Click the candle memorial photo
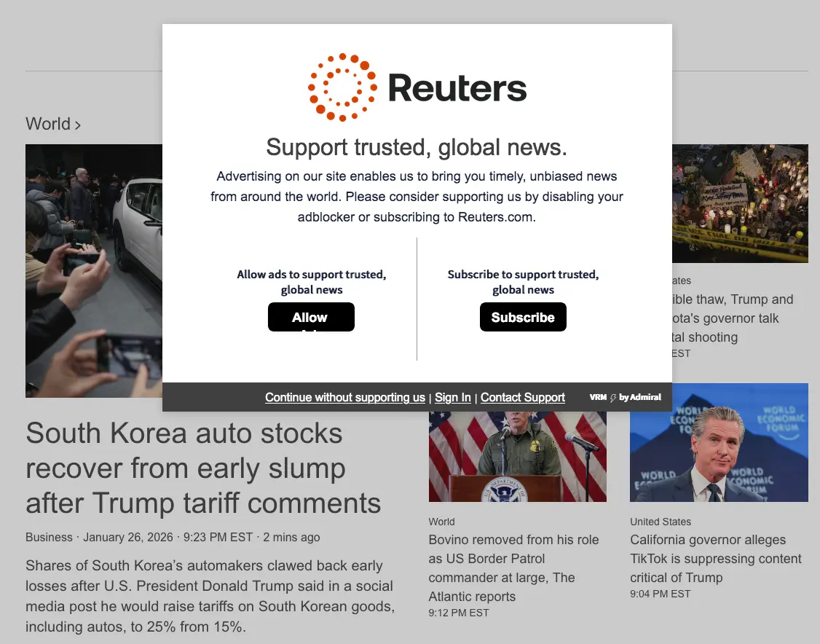The height and width of the screenshot is (644, 820). 740,203
